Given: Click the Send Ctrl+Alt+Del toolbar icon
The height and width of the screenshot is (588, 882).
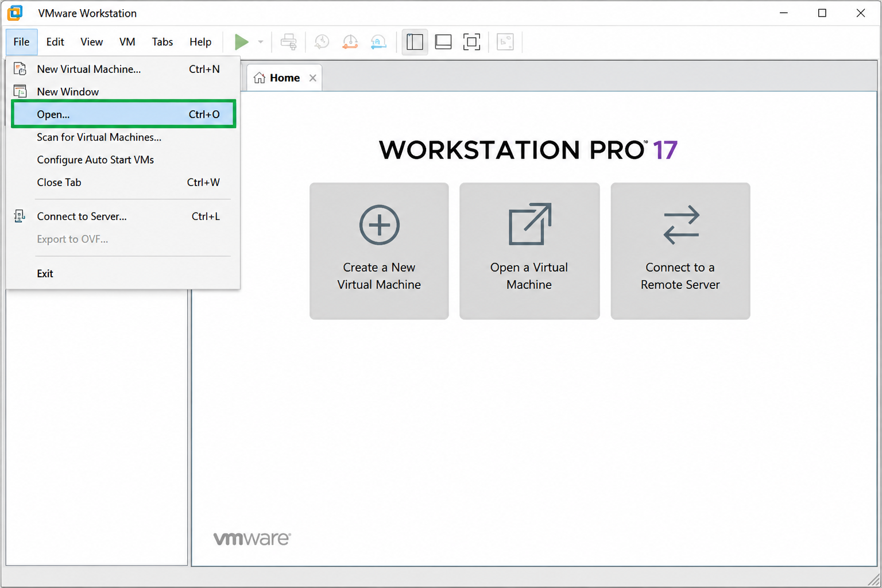Looking at the screenshot, I should pyautogui.click(x=289, y=42).
